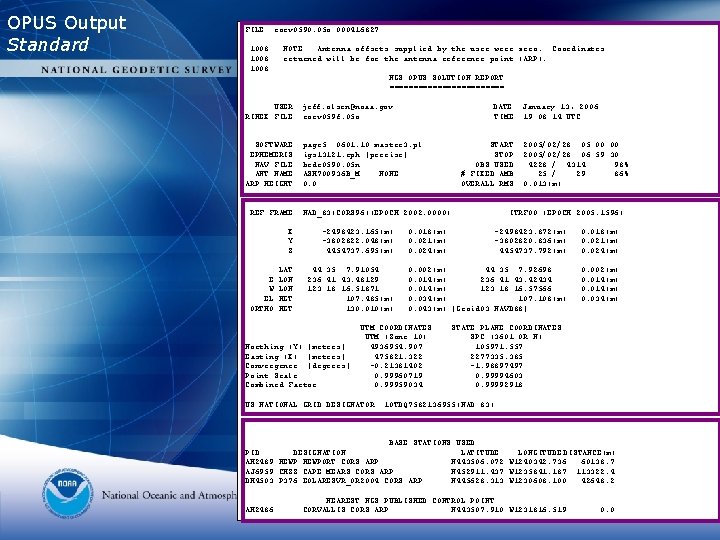
Task: Click the 'LATITUDE' column header
Action: pyautogui.click(x=480, y=453)
